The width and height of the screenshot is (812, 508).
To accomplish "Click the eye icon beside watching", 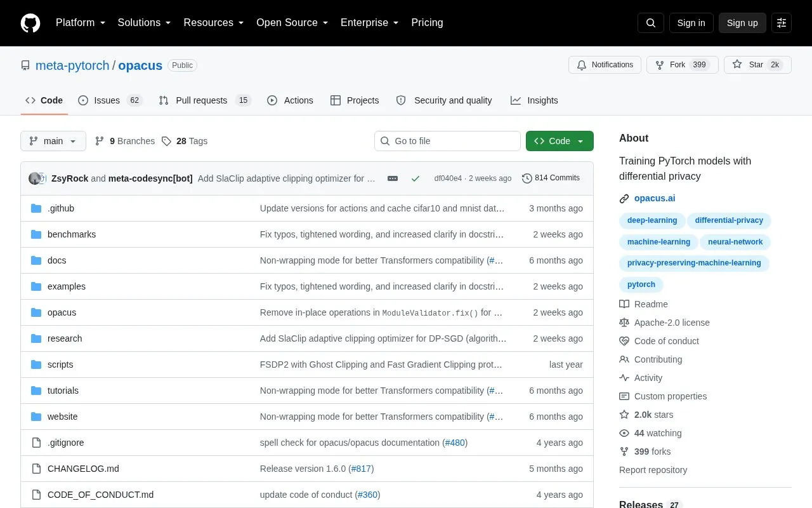I will coord(624,433).
